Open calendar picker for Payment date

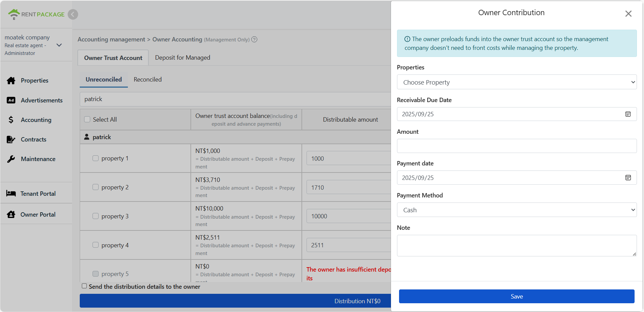click(628, 178)
